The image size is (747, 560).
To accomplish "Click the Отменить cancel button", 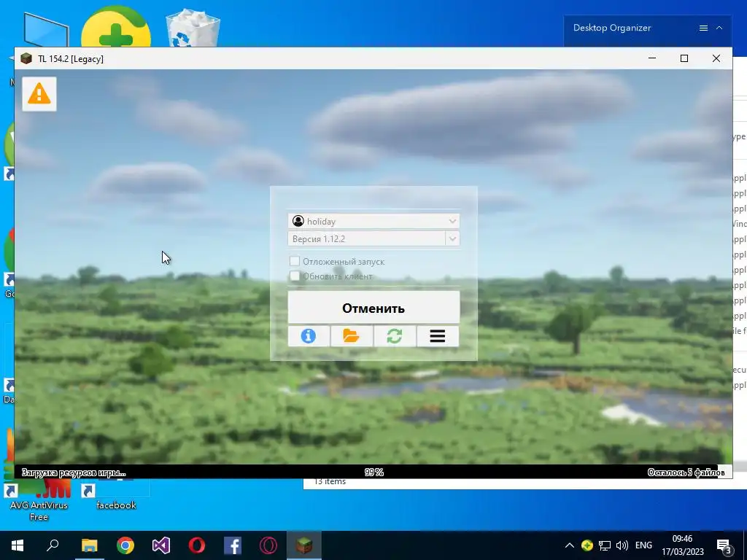I will click(373, 308).
